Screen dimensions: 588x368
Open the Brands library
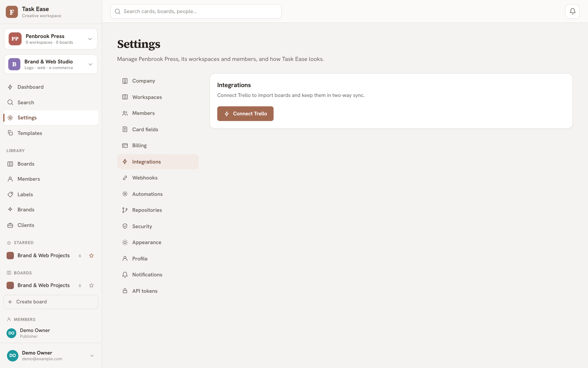coord(51,209)
